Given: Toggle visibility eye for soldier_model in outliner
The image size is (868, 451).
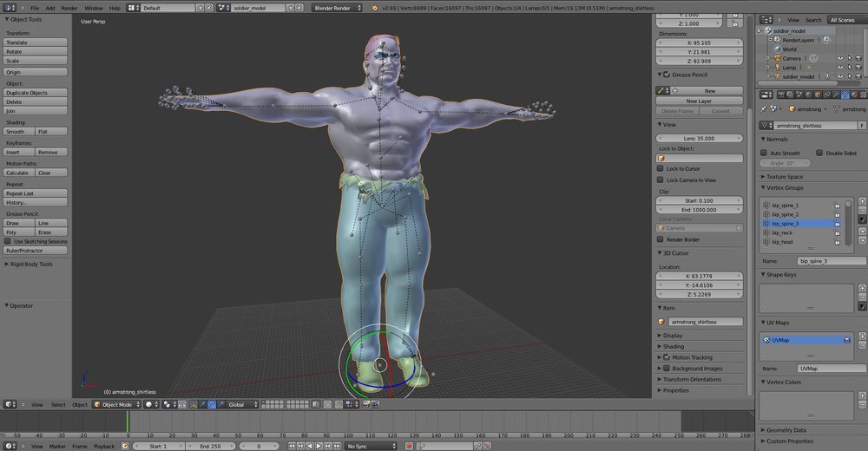Looking at the screenshot, I should [840, 76].
